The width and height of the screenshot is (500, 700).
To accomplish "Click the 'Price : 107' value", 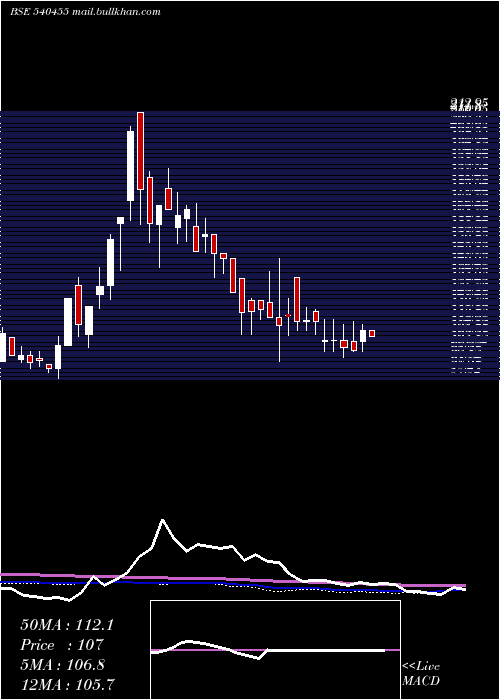I will click(x=62, y=645).
